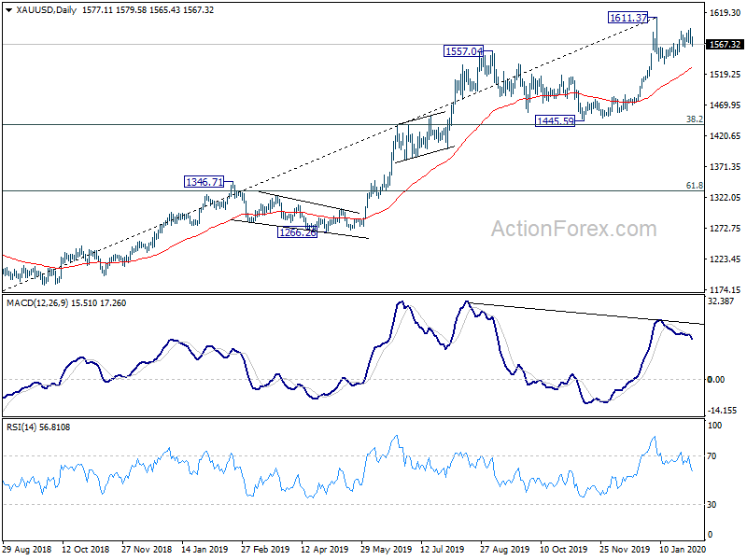Click the 25 Nov 2019 date label
The width and height of the screenshot is (747, 560).
tap(625, 549)
